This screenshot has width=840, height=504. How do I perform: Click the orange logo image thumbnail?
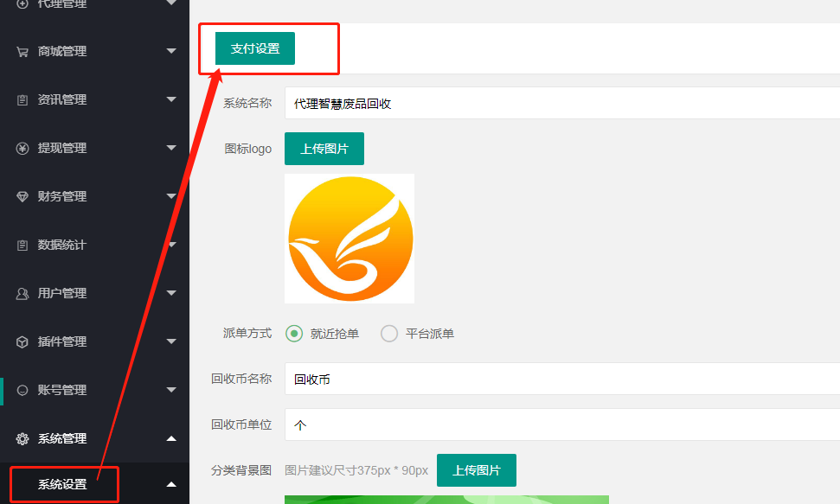coord(349,239)
